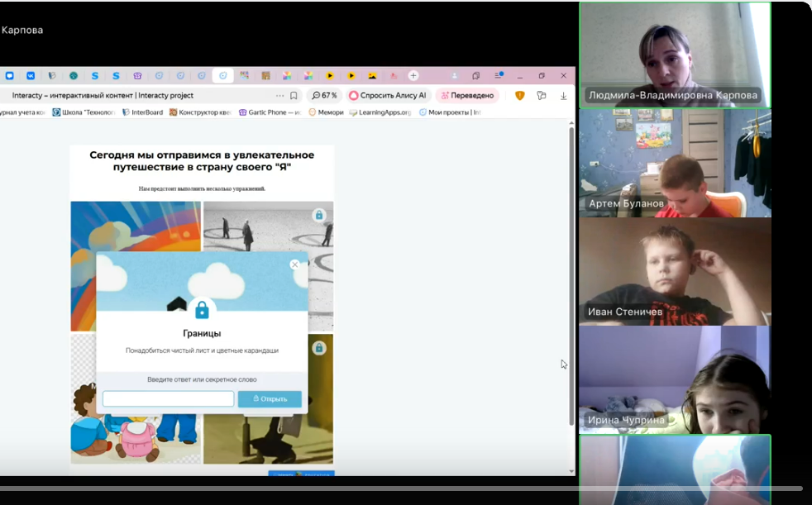Click the bookmark icon in address bar
Screen dimensions: 812x505
[x=294, y=96]
